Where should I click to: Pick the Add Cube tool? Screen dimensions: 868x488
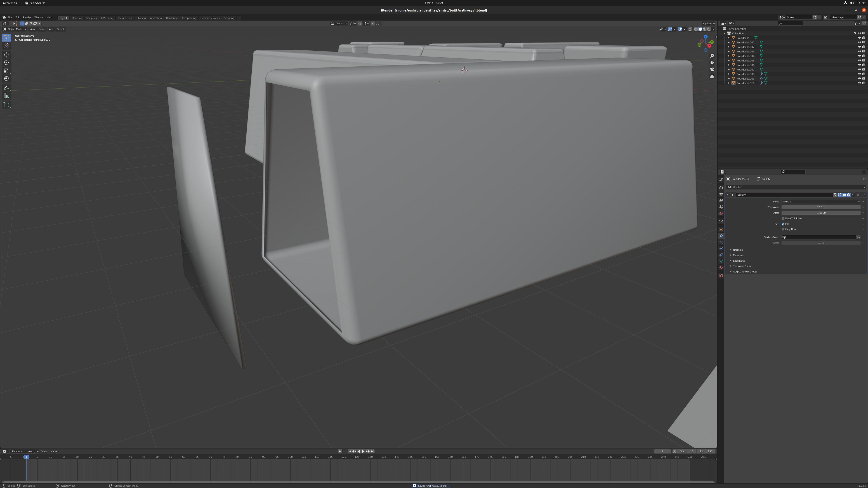(x=6, y=105)
